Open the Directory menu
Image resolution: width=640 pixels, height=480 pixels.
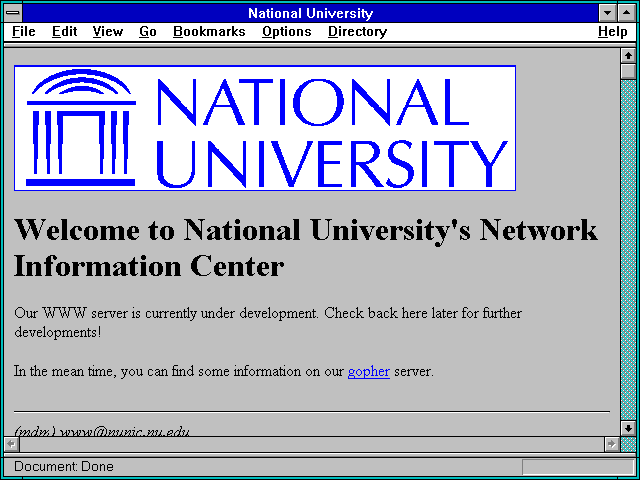(x=358, y=32)
